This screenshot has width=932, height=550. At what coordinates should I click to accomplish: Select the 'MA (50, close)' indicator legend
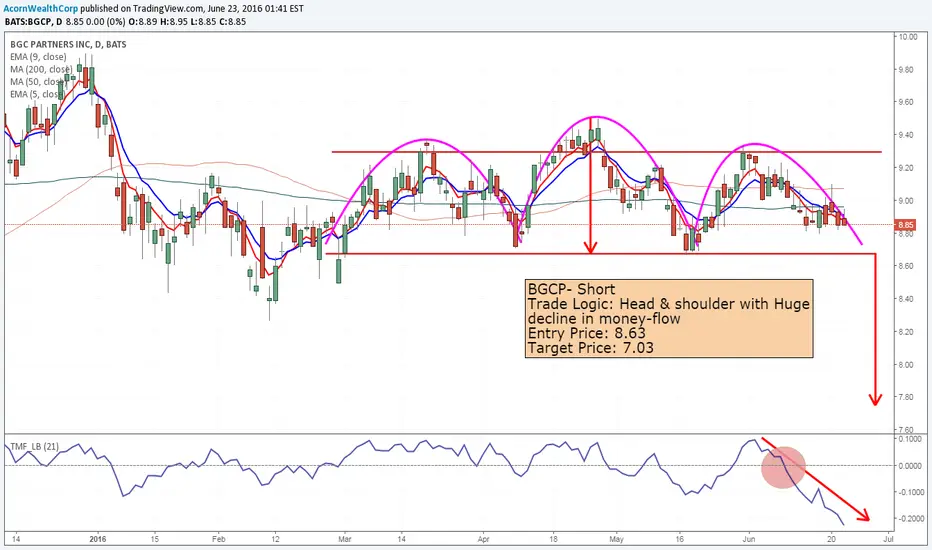(38, 82)
